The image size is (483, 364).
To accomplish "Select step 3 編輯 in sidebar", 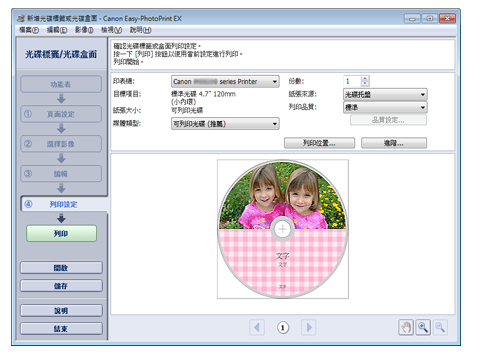I will coord(61,174).
